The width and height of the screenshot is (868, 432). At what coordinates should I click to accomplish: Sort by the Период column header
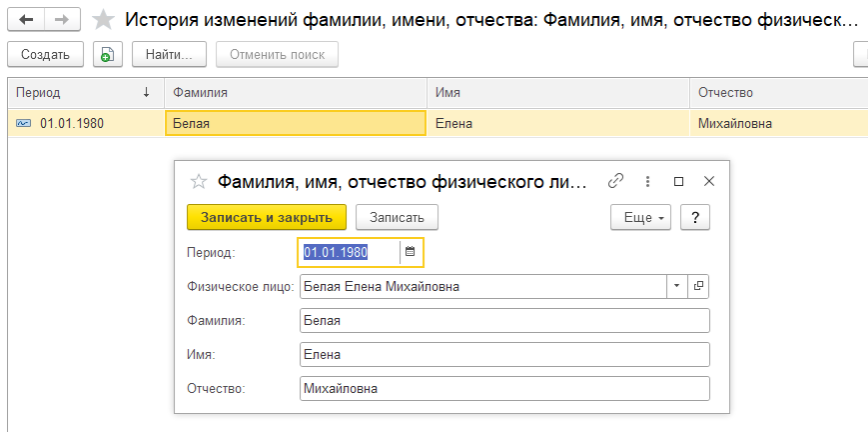click(x=86, y=93)
